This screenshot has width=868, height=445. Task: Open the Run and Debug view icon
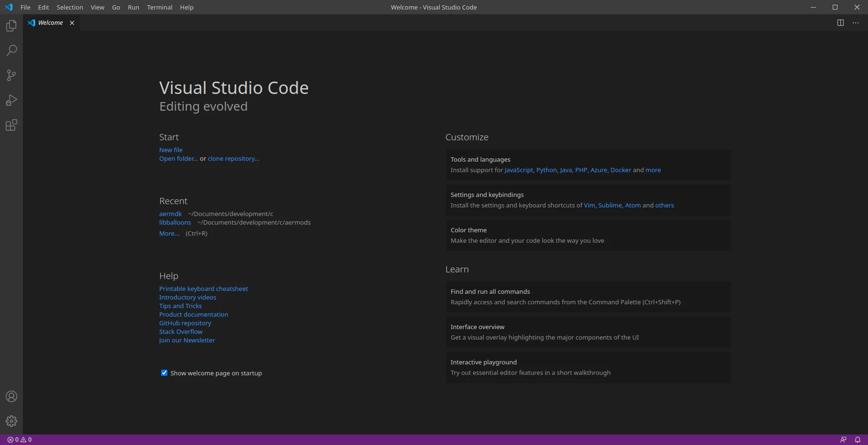[x=11, y=100]
